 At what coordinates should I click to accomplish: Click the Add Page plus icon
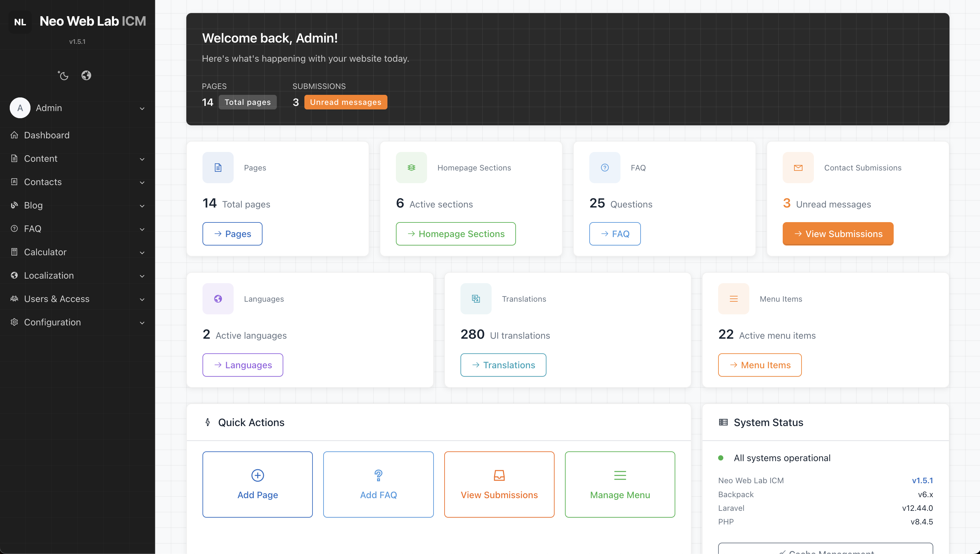(x=257, y=475)
